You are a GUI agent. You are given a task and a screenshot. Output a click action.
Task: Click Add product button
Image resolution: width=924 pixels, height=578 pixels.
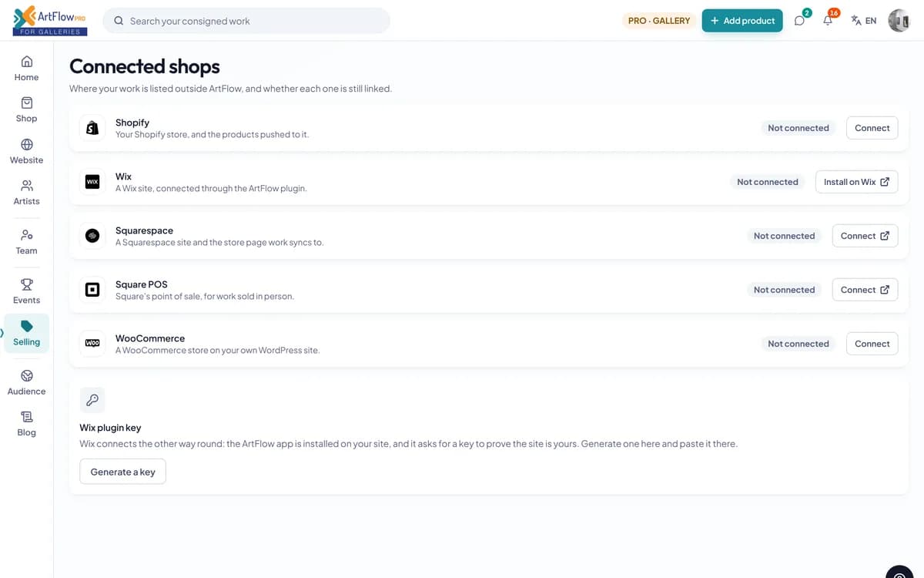742,21
